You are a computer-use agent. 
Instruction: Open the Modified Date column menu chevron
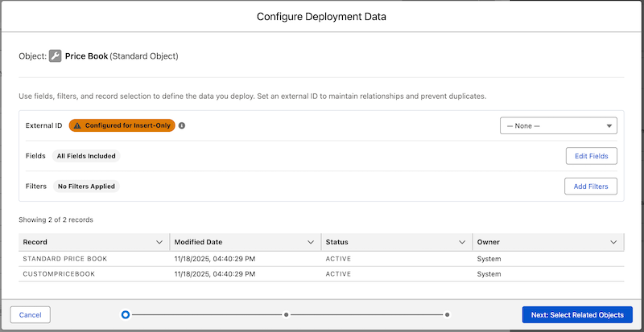[x=311, y=242]
